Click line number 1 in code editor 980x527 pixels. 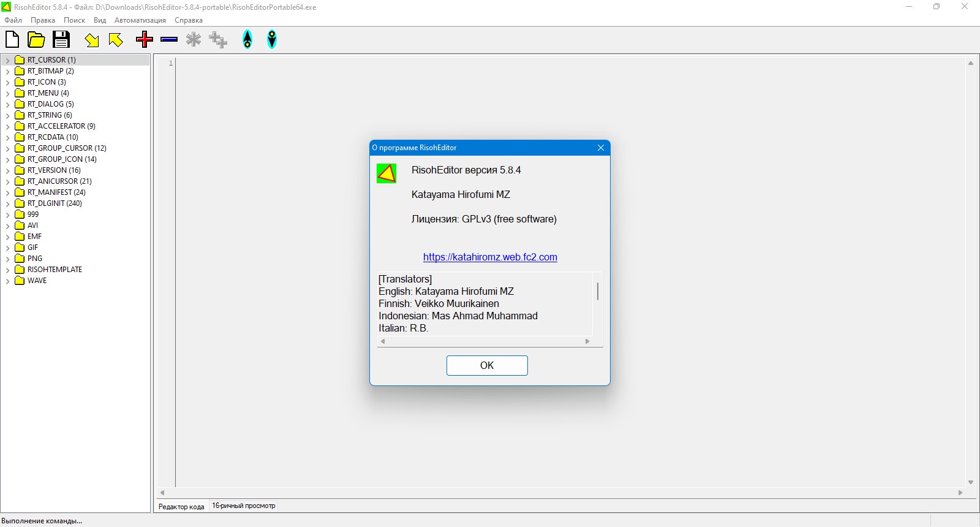[171, 63]
